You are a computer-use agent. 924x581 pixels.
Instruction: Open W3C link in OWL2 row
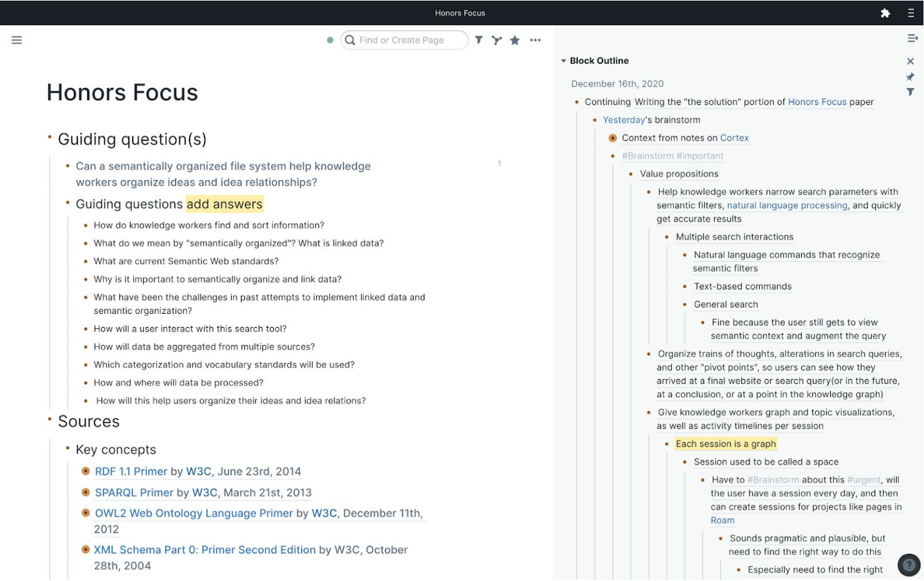[x=324, y=513]
